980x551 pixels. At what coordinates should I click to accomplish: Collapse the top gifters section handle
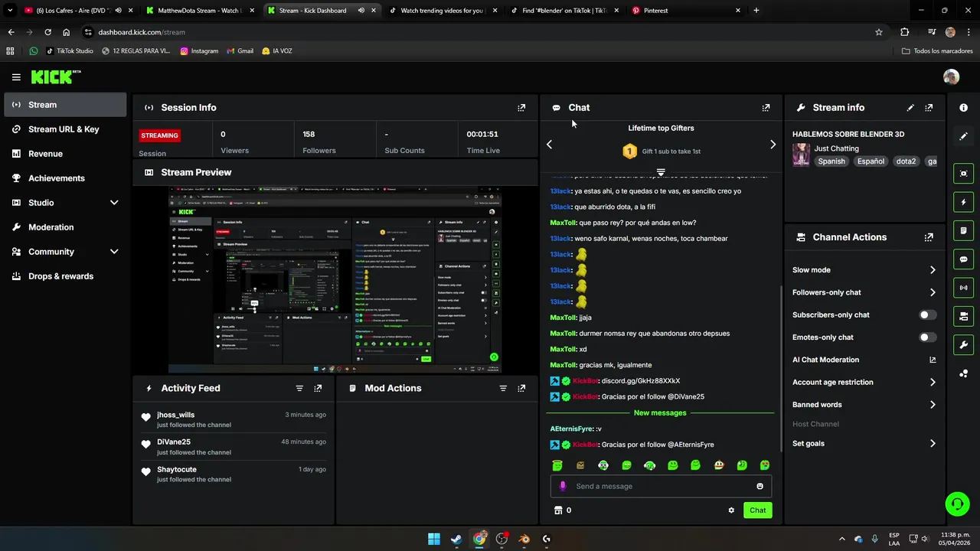click(x=661, y=171)
